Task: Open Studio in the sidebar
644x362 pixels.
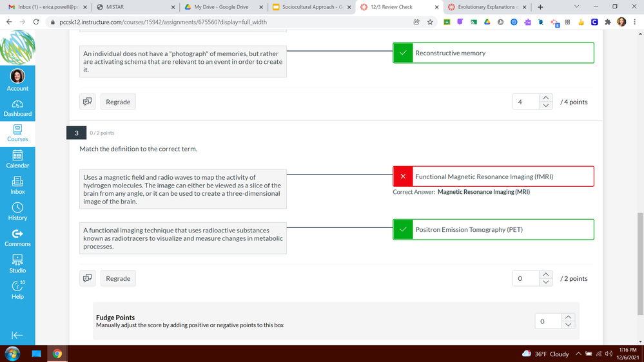Action: 17,263
